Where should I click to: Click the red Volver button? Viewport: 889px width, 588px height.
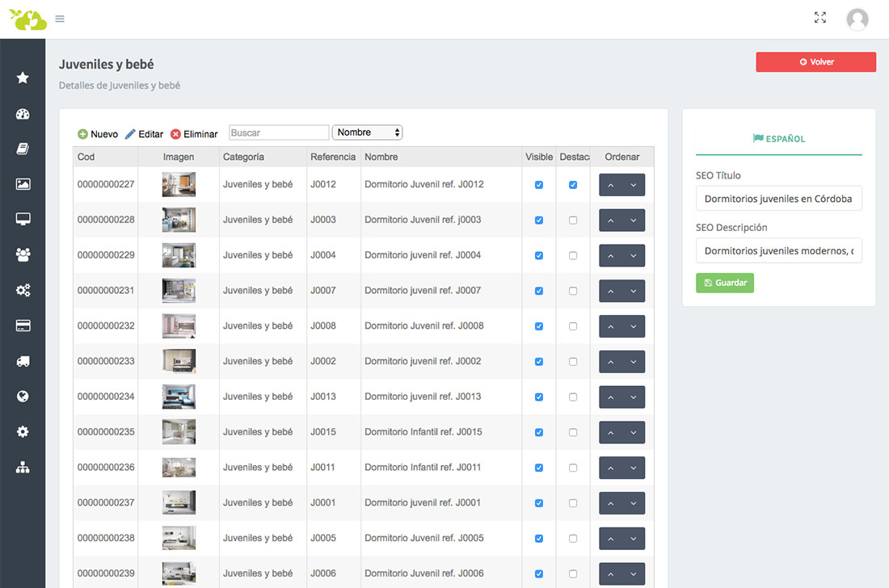(815, 62)
